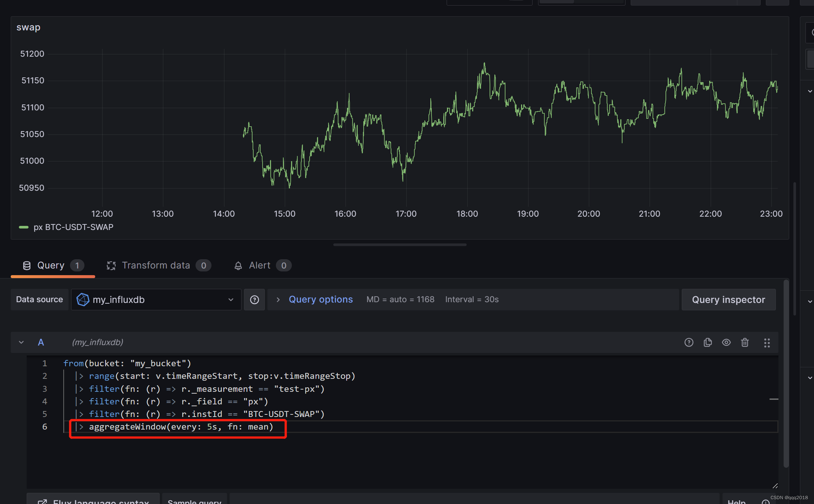814x504 pixels.
Task: Click the query editor vertical scrollbar
Action: pyautogui.click(x=786, y=373)
